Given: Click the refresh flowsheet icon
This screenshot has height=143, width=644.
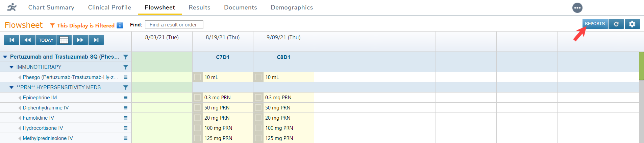Looking at the screenshot, I should (616, 24).
